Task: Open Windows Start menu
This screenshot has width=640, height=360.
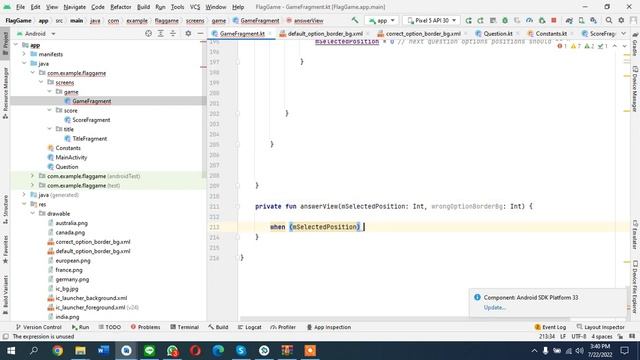Action: coord(11,351)
